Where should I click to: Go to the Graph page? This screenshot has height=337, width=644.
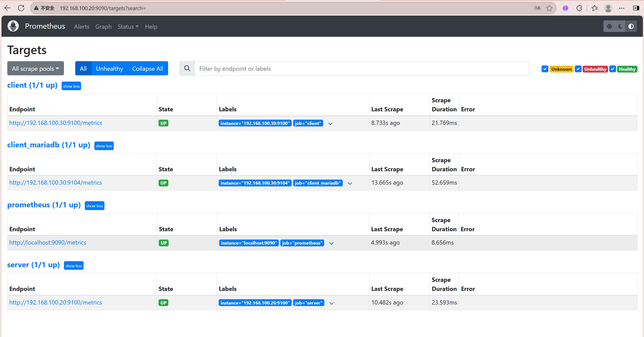click(x=103, y=27)
